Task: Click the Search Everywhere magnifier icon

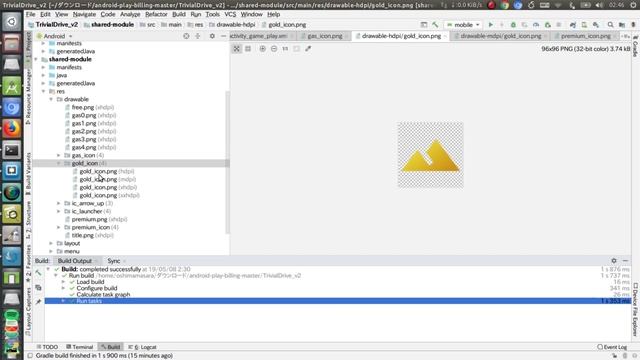Action: pos(610,25)
